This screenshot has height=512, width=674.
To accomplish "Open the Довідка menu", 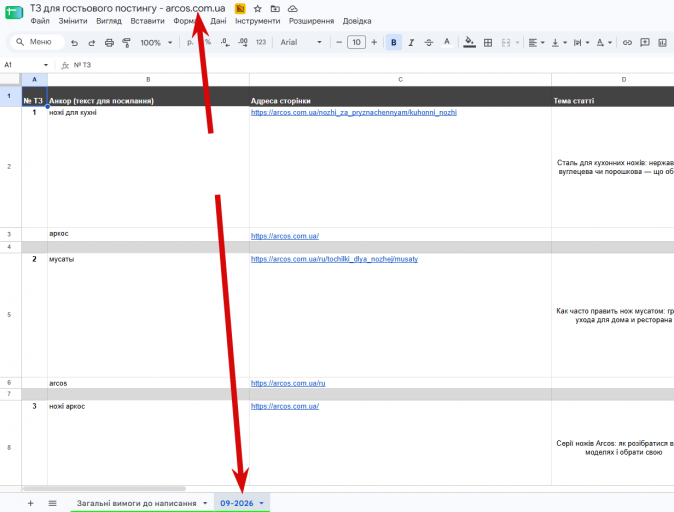I will (x=357, y=21).
